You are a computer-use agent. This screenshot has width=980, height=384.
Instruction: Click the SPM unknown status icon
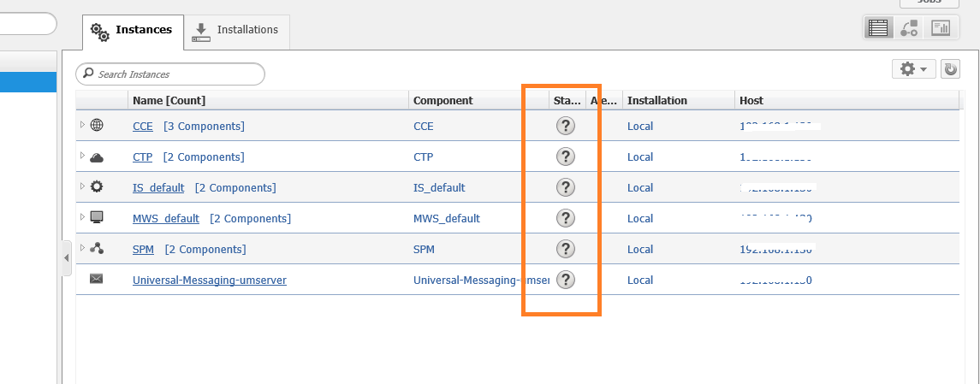click(565, 249)
